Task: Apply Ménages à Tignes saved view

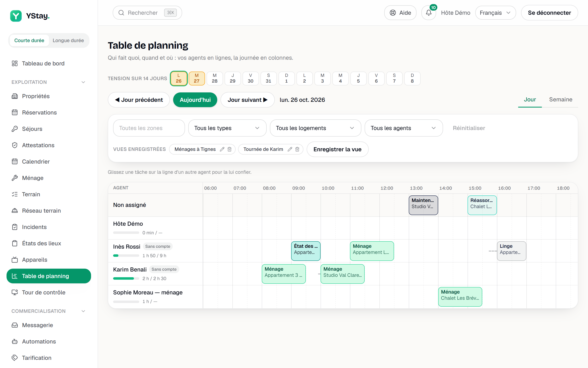Action: 195,149
